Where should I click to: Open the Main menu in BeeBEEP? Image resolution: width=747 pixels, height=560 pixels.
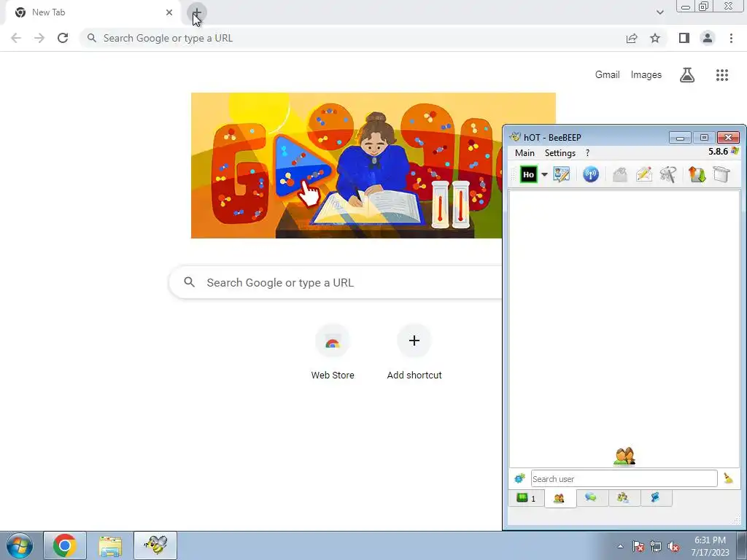525,153
